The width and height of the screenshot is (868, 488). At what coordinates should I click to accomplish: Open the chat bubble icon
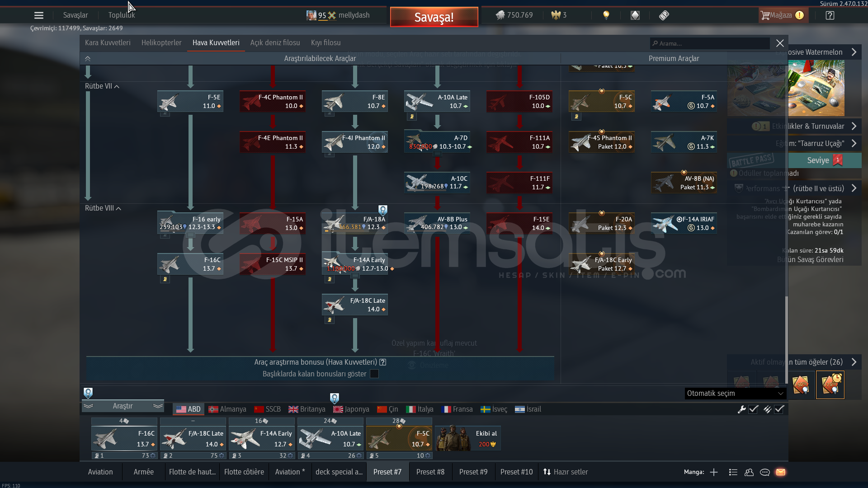click(x=765, y=472)
